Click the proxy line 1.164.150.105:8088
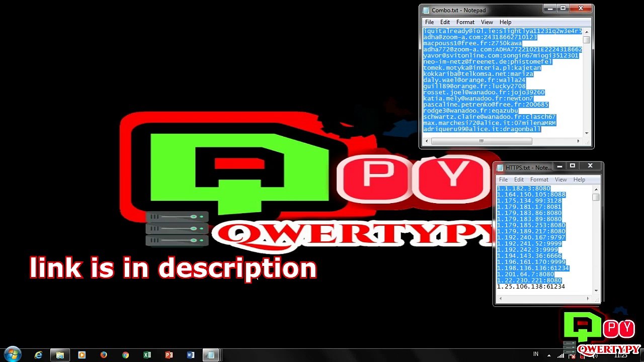Viewport: 644px width, 362px height. point(531,195)
